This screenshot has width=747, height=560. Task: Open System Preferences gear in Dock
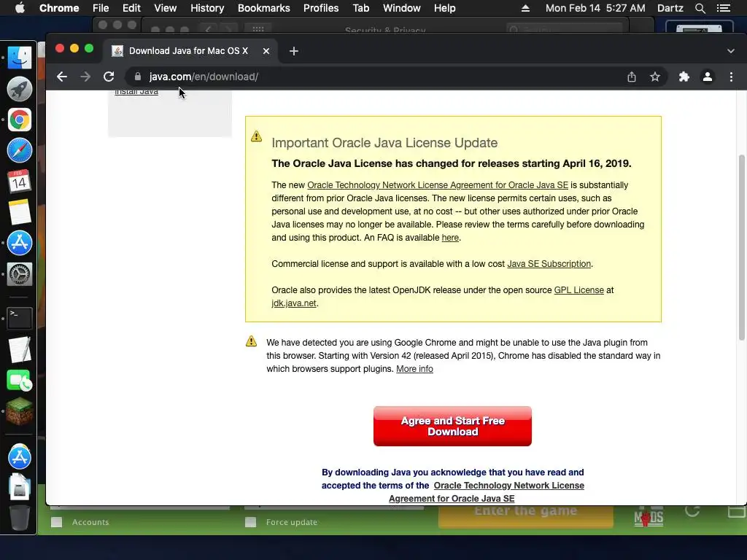pos(20,274)
